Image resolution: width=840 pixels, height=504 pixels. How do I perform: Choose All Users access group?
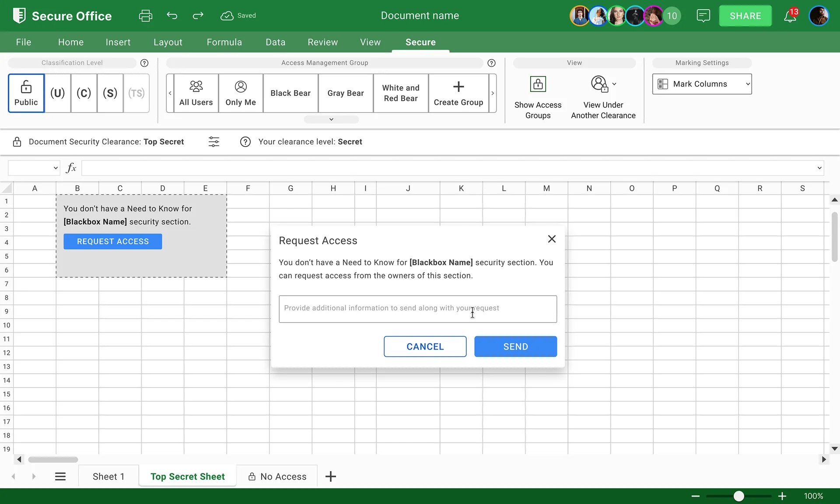(196, 93)
